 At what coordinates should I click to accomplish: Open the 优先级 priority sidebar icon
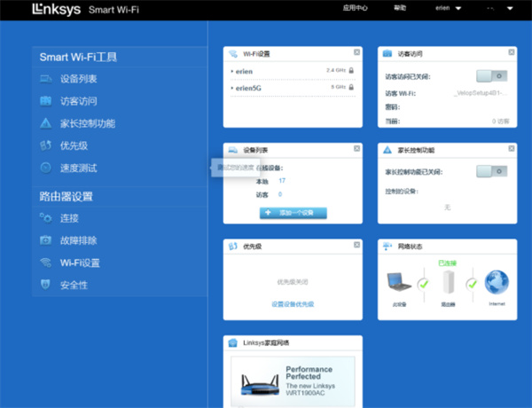coord(46,145)
